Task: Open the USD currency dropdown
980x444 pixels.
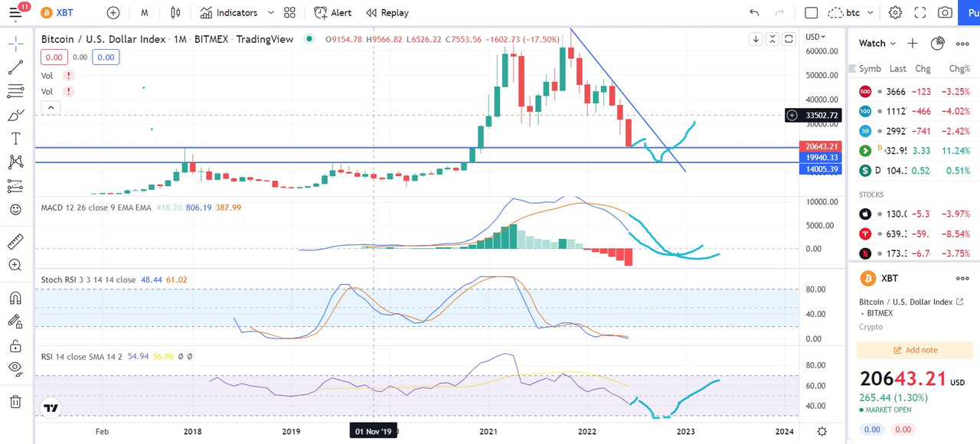Action: [x=816, y=37]
